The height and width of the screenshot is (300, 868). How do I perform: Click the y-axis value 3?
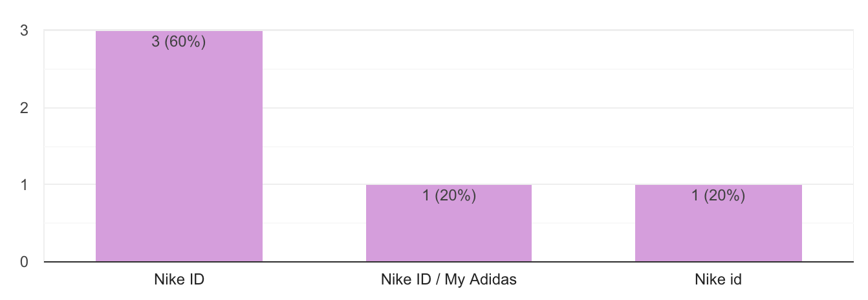(23, 30)
